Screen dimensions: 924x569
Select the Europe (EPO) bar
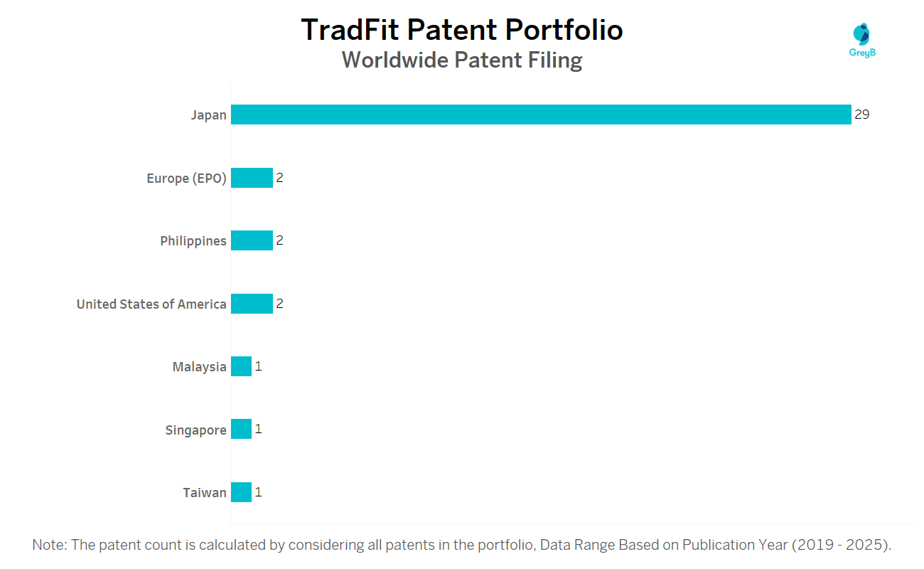coord(252,178)
